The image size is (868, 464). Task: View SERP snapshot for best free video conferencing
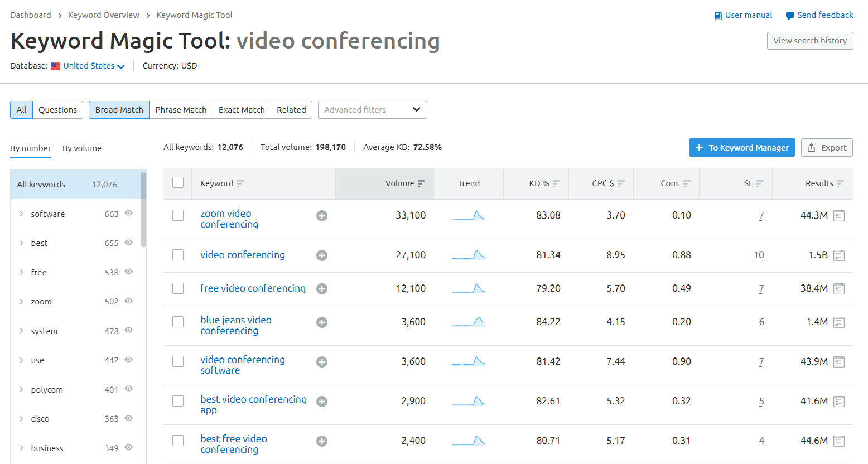839,441
